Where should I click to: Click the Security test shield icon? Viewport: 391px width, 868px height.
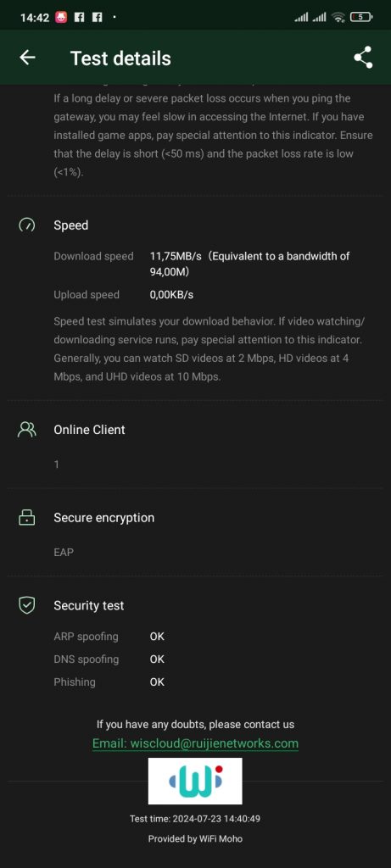[26, 605]
